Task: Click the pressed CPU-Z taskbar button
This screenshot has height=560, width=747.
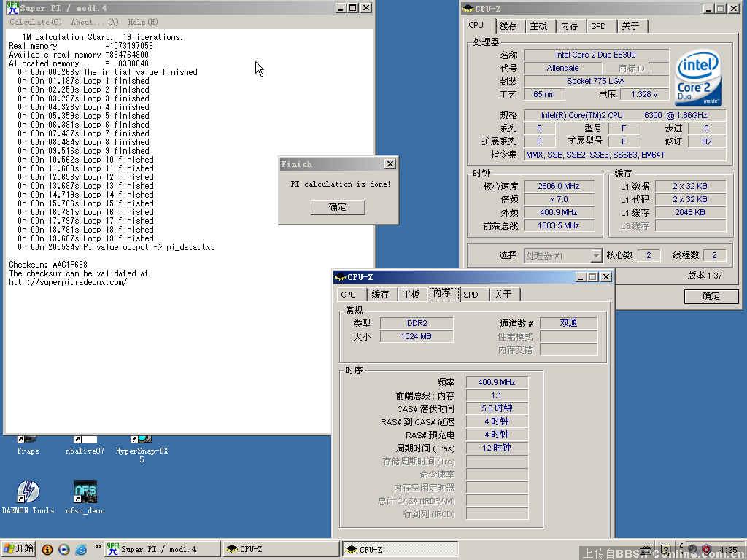Action: 400,549
